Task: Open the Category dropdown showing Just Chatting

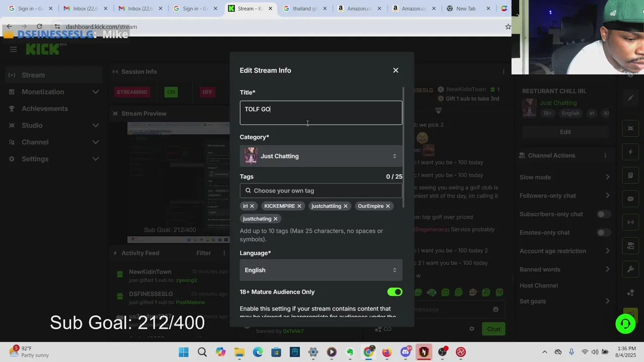Action: pos(321,156)
